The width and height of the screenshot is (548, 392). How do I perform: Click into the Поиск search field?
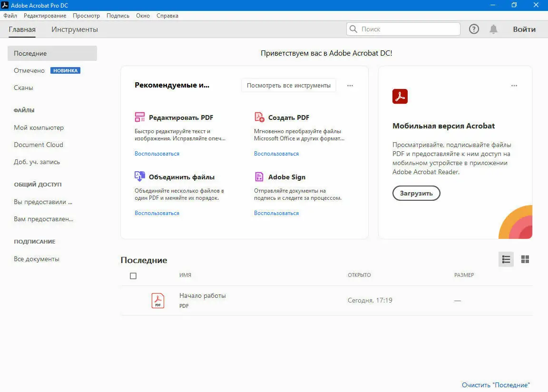[403, 29]
